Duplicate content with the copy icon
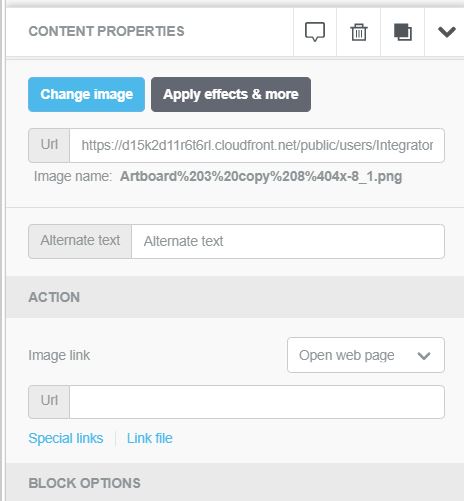 click(403, 32)
